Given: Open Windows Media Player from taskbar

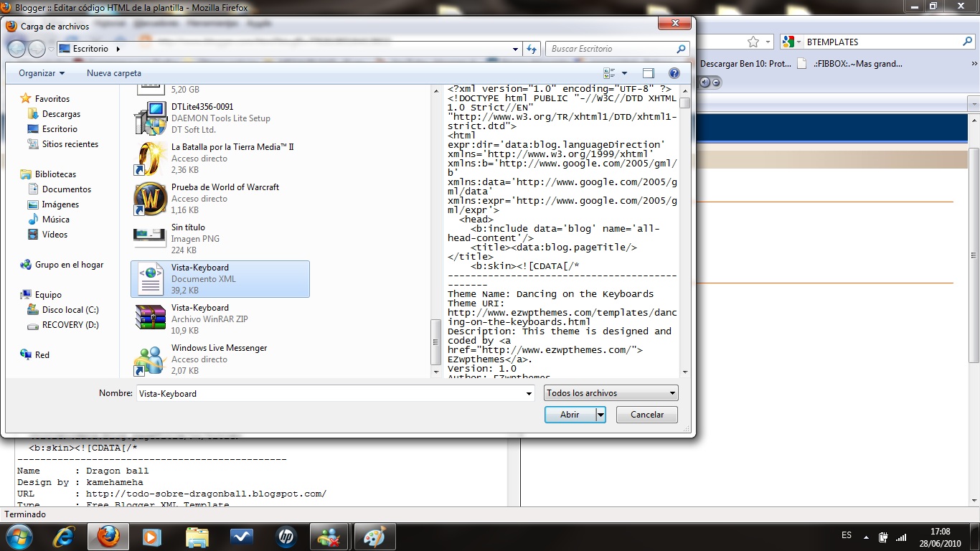Looking at the screenshot, I should (x=152, y=537).
